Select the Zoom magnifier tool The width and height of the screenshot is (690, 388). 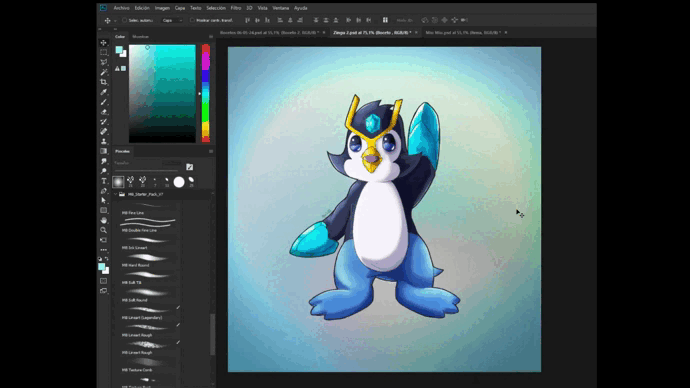pyautogui.click(x=103, y=230)
